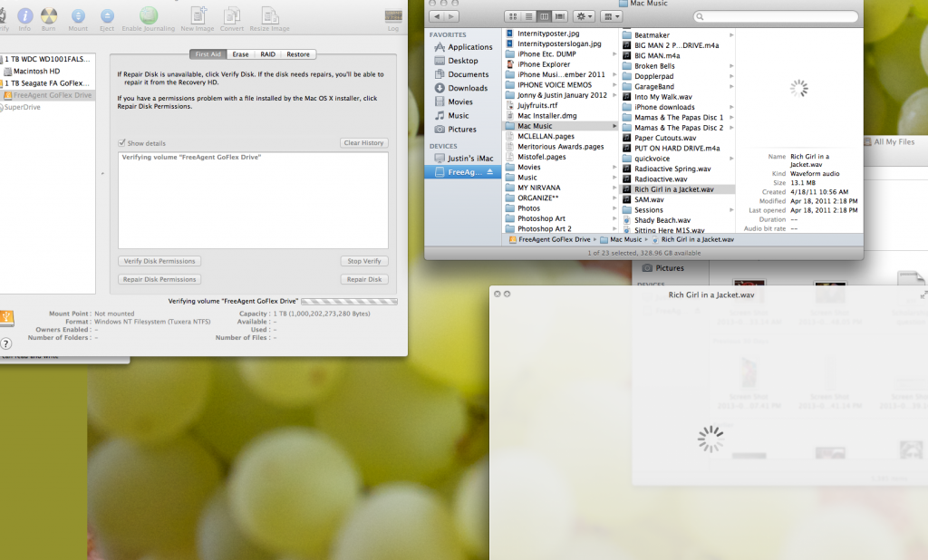Switch to the Restore tab
928x560 pixels.
(x=298, y=53)
